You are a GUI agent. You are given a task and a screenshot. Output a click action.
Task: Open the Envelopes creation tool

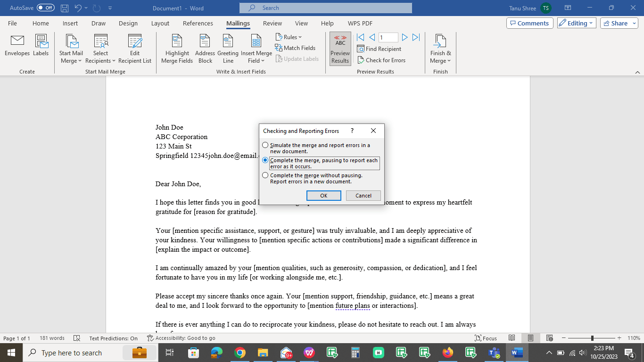click(x=17, y=47)
